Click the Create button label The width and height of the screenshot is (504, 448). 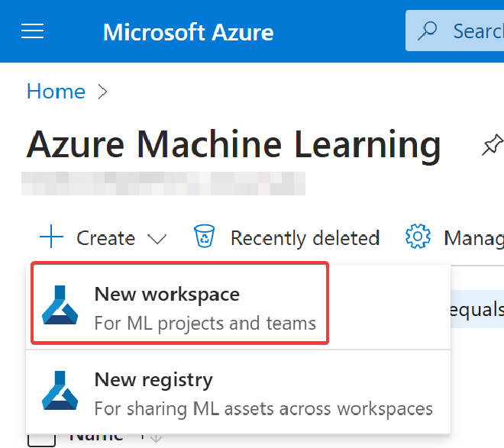tap(105, 238)
